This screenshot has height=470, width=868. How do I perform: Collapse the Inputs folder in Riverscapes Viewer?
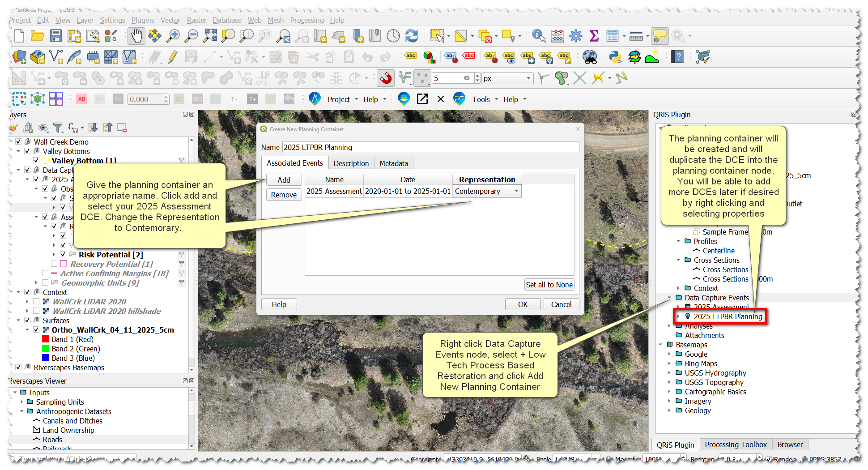(15, 393)
